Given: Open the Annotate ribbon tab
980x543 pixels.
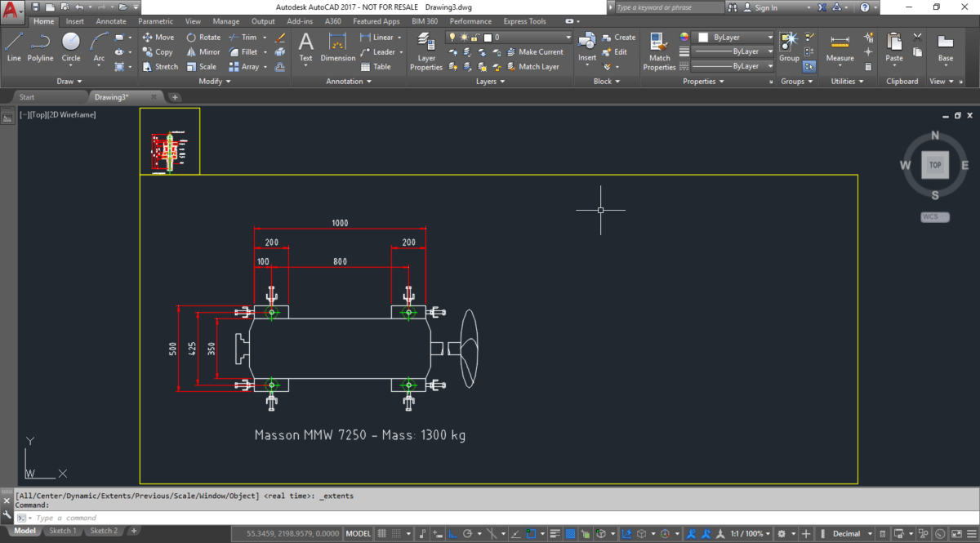Looking at the screenshot, I should [111, 21].
